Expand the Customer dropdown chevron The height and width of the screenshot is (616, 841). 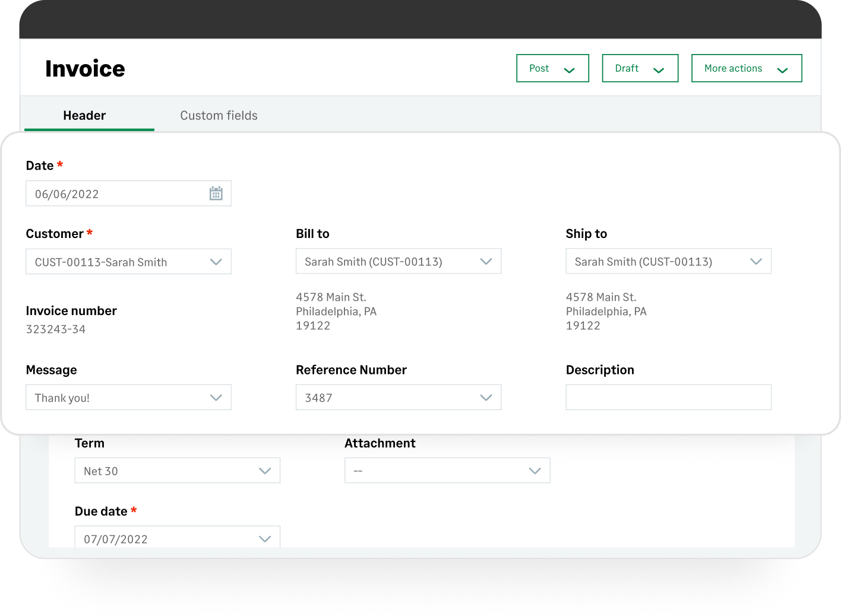(216, 262)
